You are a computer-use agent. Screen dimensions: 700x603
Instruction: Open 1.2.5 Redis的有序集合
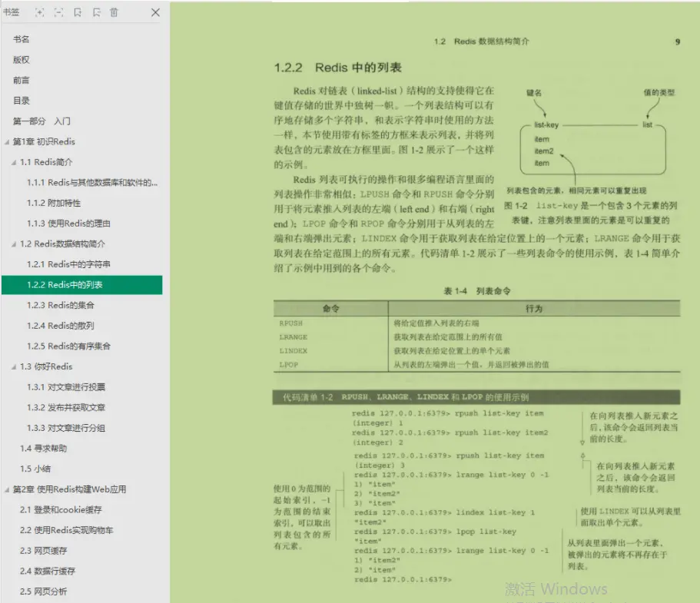(x=68, y=346)
